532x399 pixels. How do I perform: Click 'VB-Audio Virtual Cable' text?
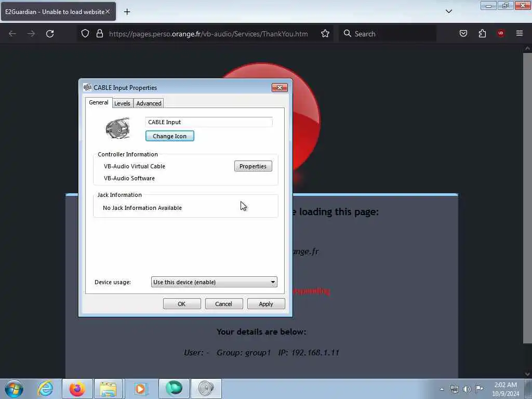[x=135, y=166]
